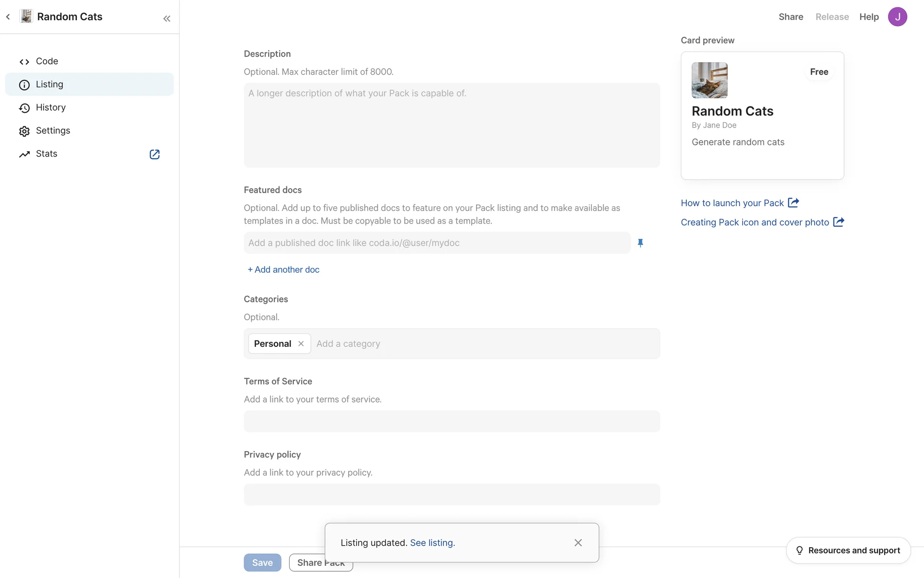Click into the Description text area
924x578 pixels.
pyautogui.click(x=451, y=125)
